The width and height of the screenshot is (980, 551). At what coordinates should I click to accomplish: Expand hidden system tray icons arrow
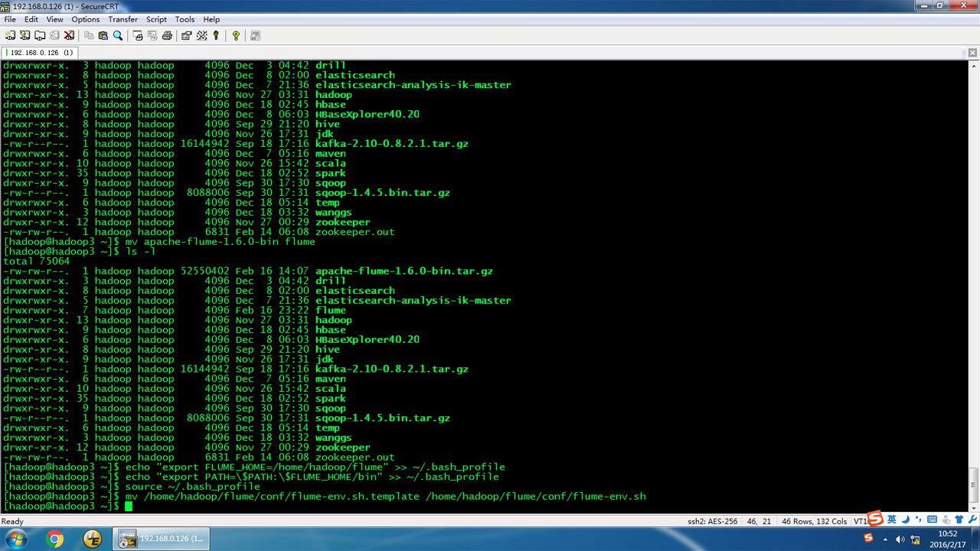pyautogui.click(x=885, y=540)
